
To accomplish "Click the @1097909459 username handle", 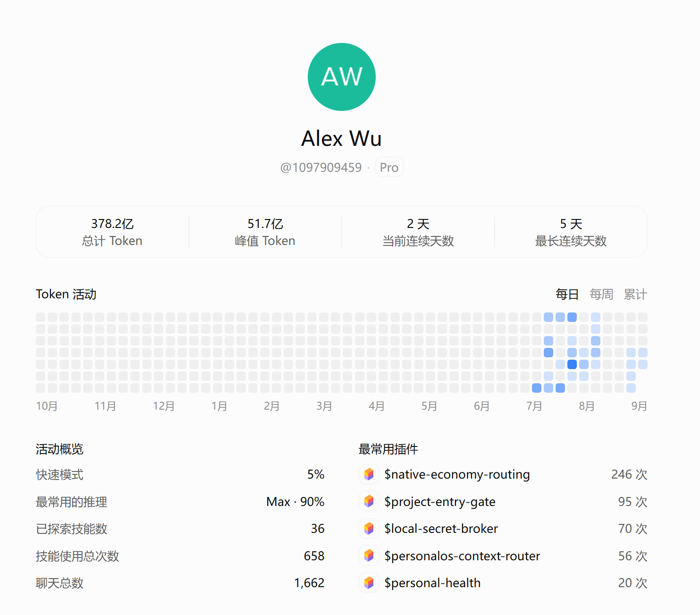I will pyautogui.click(x=321, y=168).
